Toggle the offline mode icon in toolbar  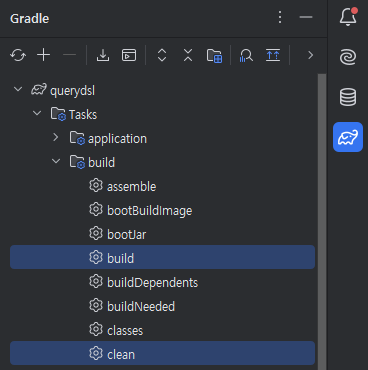point(273,55)
